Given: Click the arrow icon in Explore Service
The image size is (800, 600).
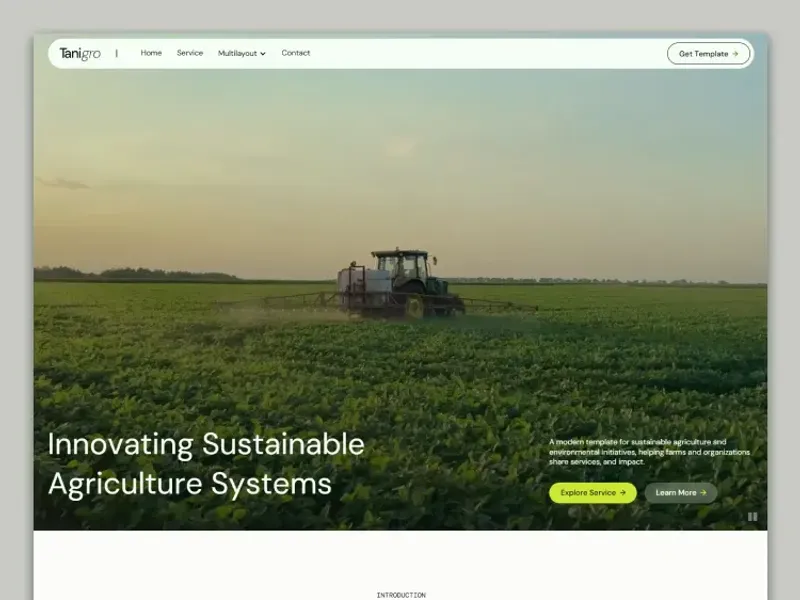Looking at the screenshot, I should click(x=623, y=493).
